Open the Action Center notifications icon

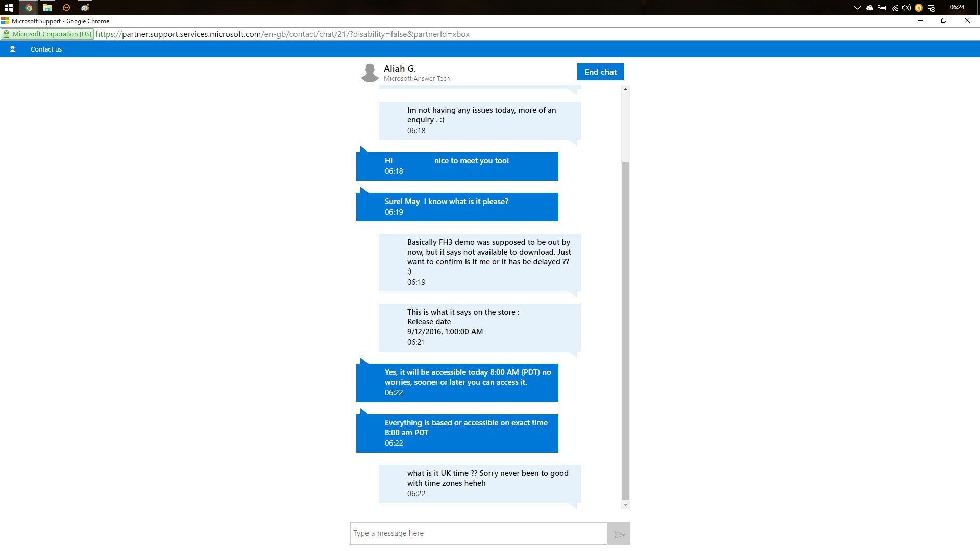pyautogui.click(x=931, y=8)
